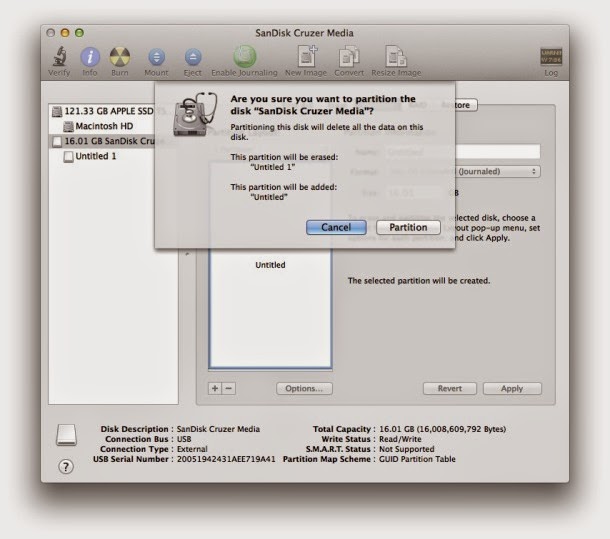Click the yellow minimize window button
Image resolution: width=610 pixels, height=539 pixels.
tap(65, 33)
